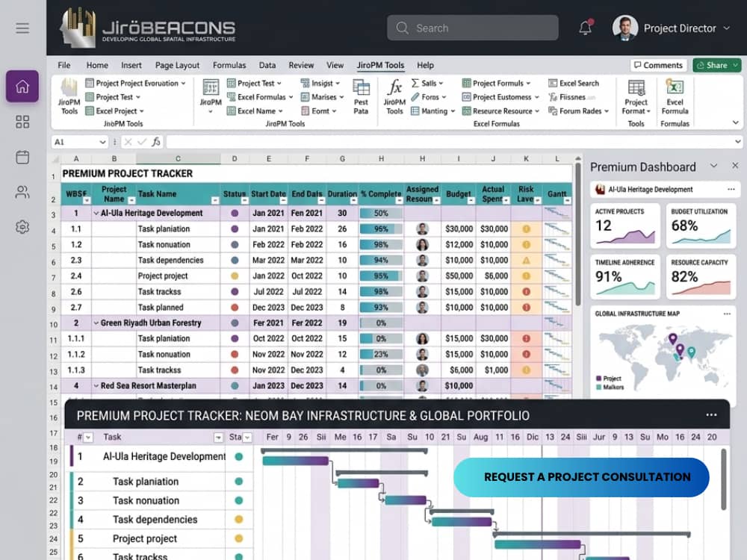Switch to the JiroPM Tools tab
747x560 pixels.
(x=380, y=65)
